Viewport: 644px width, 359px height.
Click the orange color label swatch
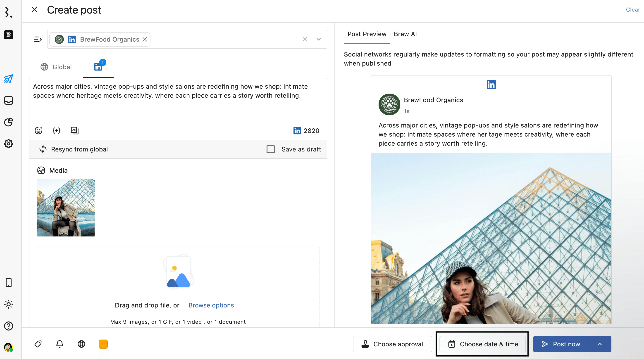(103, 344)
